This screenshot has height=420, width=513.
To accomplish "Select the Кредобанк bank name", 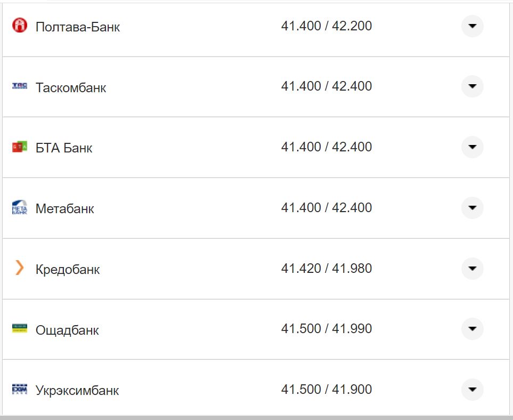I will (x=68, y=269).
